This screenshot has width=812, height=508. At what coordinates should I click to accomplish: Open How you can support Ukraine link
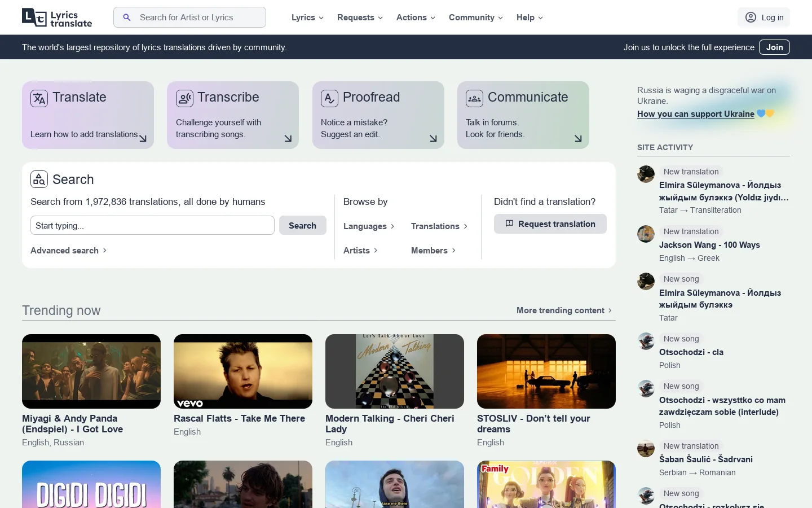[x=696, y=114]
